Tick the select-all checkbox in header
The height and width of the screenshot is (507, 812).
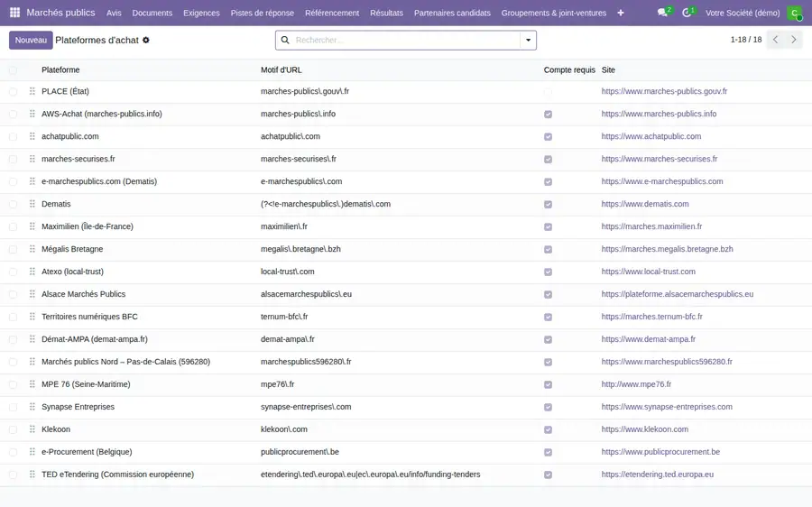point(13,69)
